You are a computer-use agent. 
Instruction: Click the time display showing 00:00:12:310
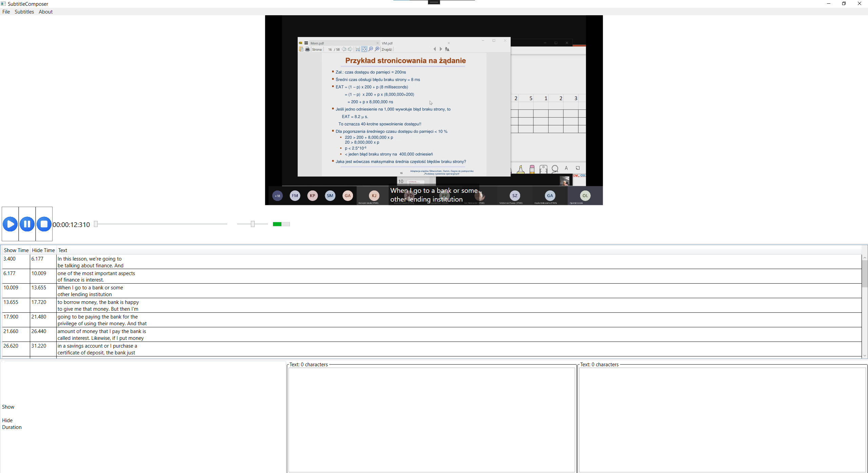71,224
